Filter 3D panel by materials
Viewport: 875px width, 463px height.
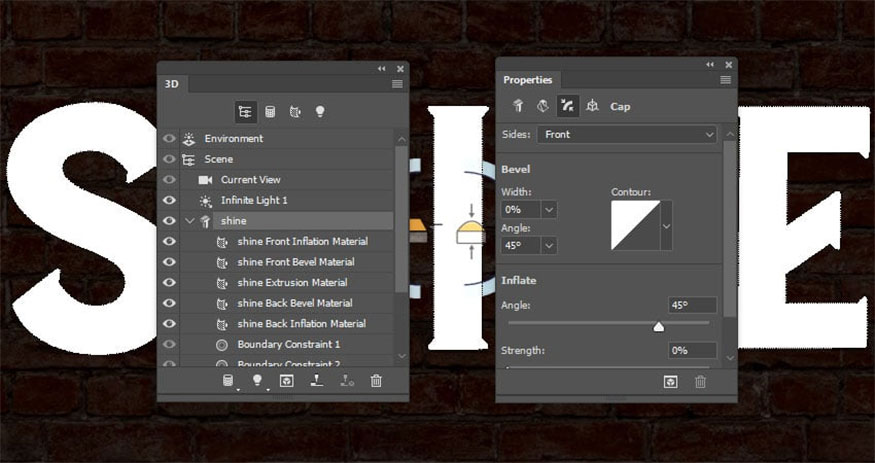point(295,112)
